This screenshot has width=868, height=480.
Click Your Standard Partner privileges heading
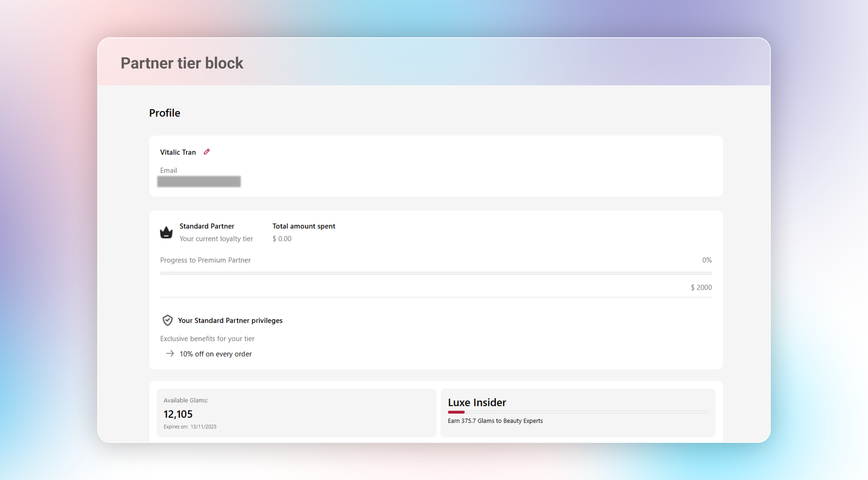coord(230,320)
